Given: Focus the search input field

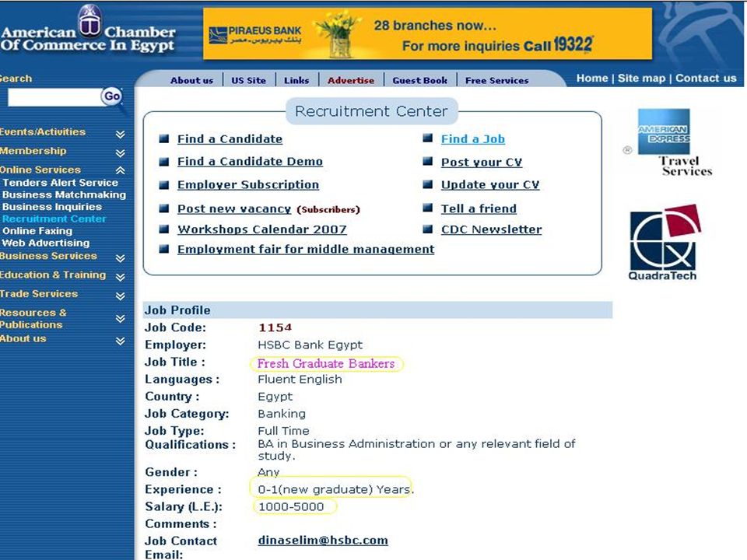Looking at the screenshot, I should (54, 97).
